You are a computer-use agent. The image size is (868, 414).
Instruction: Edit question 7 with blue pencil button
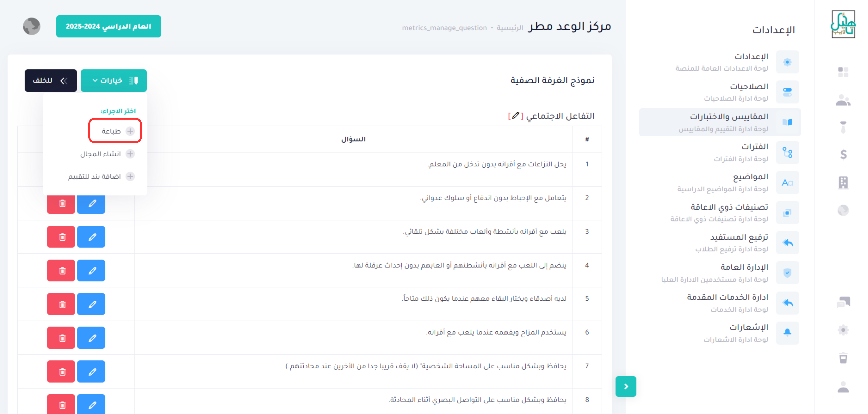coord(91,372)
